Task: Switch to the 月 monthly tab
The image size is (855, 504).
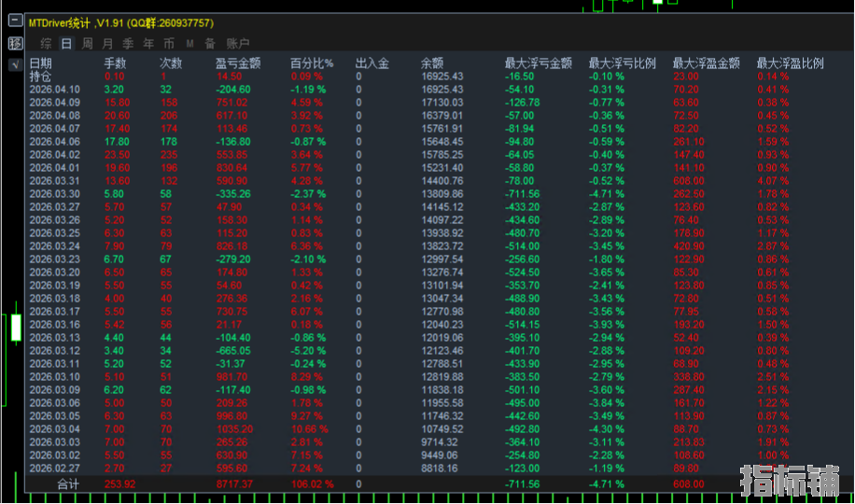Action: (x=107, y=43)
